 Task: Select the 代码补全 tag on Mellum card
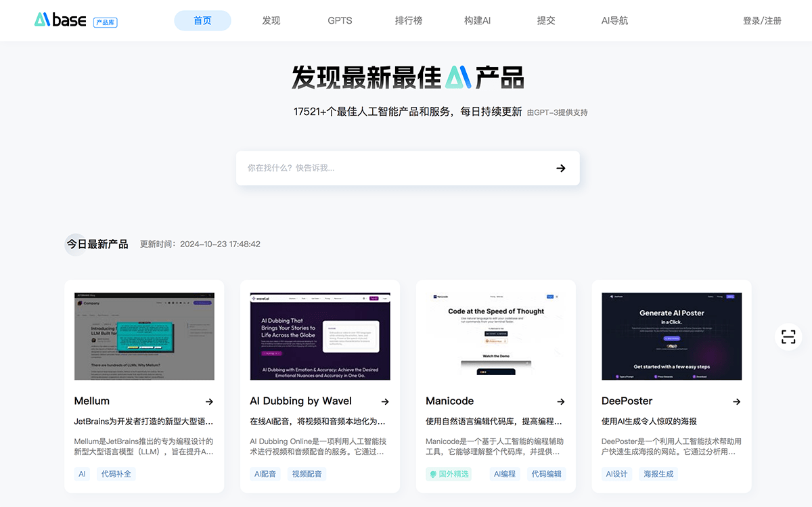point(116,474)
